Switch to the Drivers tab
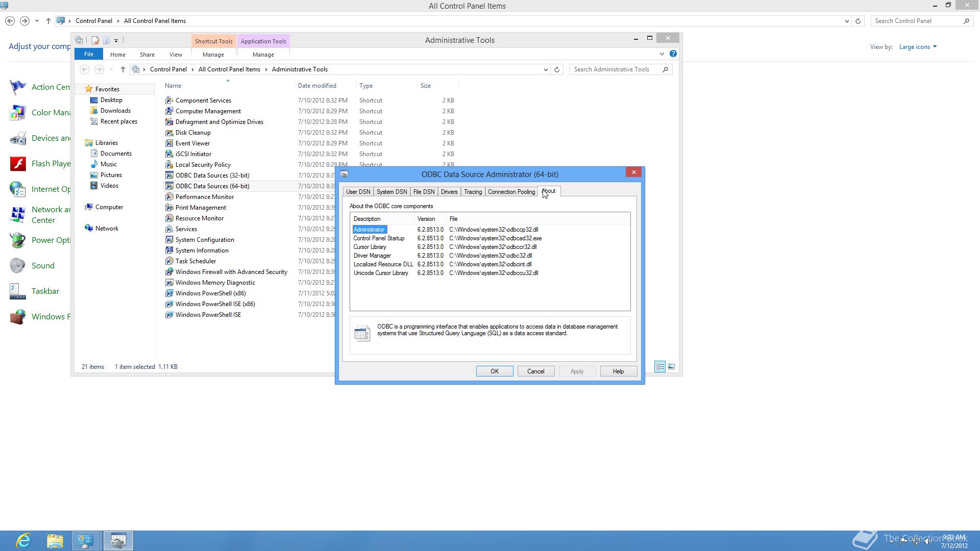This screenshot has height=551, width=980. tap(449, 192)
